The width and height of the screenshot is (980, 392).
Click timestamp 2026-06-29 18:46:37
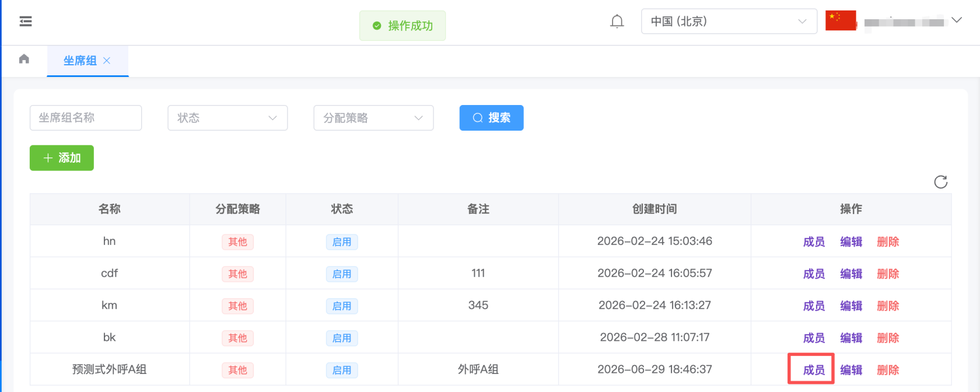654,370
